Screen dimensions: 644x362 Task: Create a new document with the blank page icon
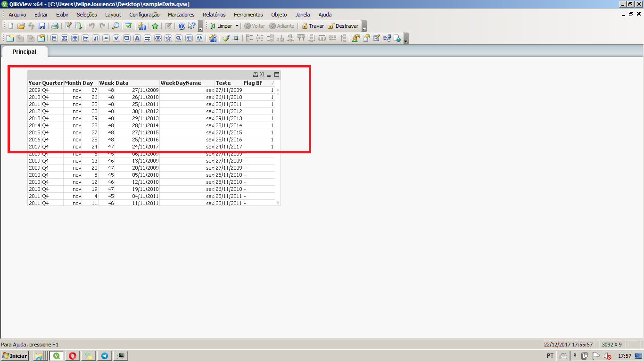tap(10, 26)
